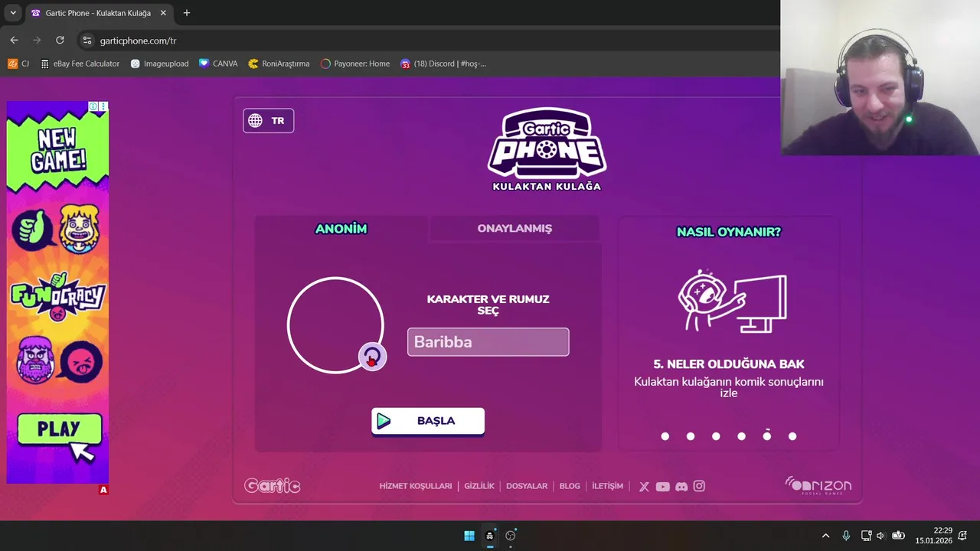This screenshot has height=551, width=980.
Task: Open the TR language selector
Action: click(268, 120)
